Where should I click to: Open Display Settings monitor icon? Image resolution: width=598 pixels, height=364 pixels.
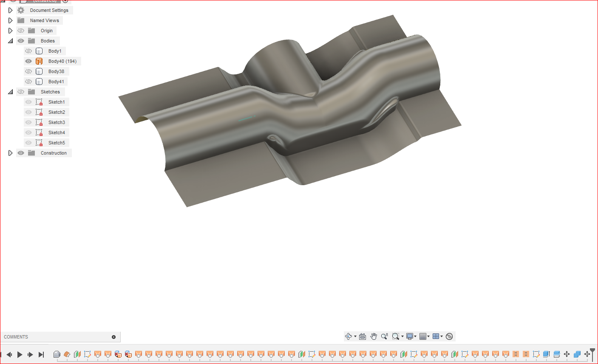click(x=410, y=336)
